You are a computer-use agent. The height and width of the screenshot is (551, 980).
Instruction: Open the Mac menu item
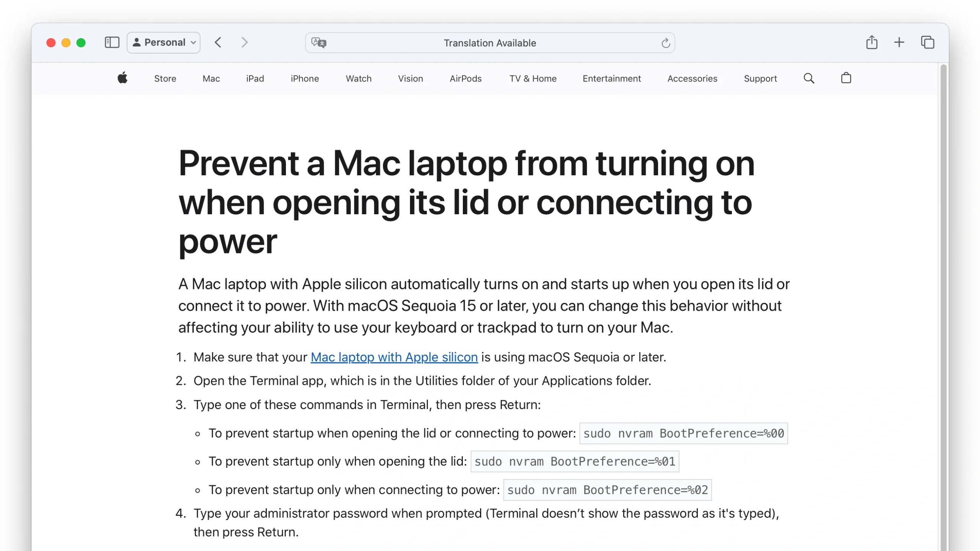tap(211, 78)
